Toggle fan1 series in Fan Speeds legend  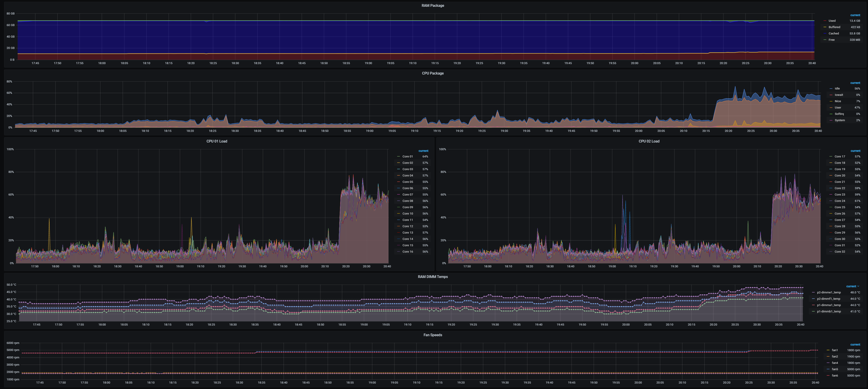835,350
